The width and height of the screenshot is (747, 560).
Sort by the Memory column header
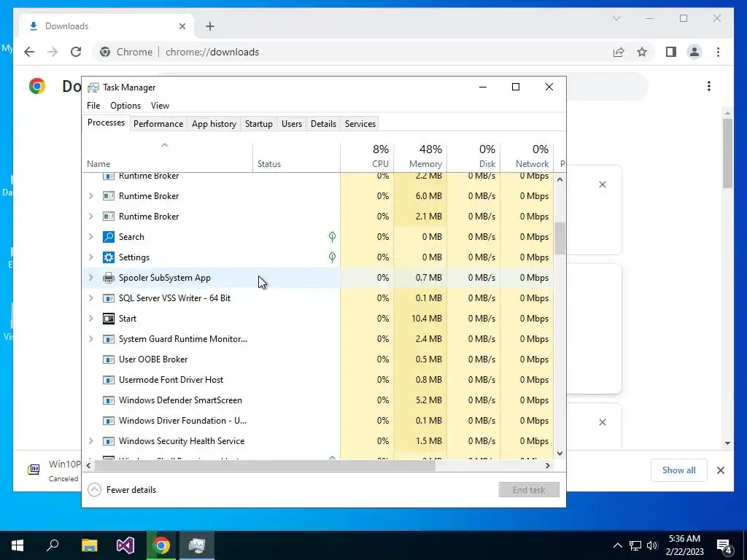[x=420, y=157]
